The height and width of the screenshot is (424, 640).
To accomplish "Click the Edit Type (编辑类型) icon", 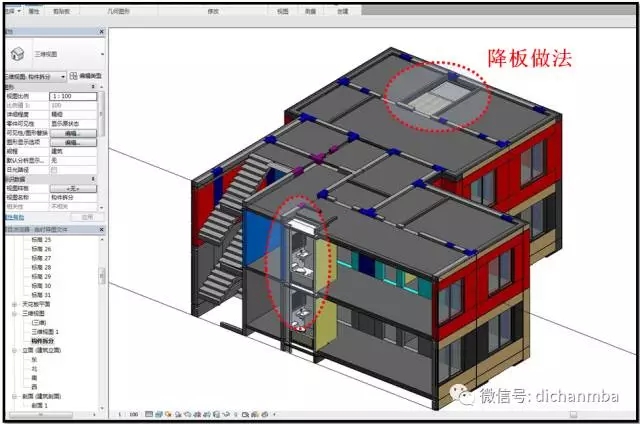I will [83, 76].
